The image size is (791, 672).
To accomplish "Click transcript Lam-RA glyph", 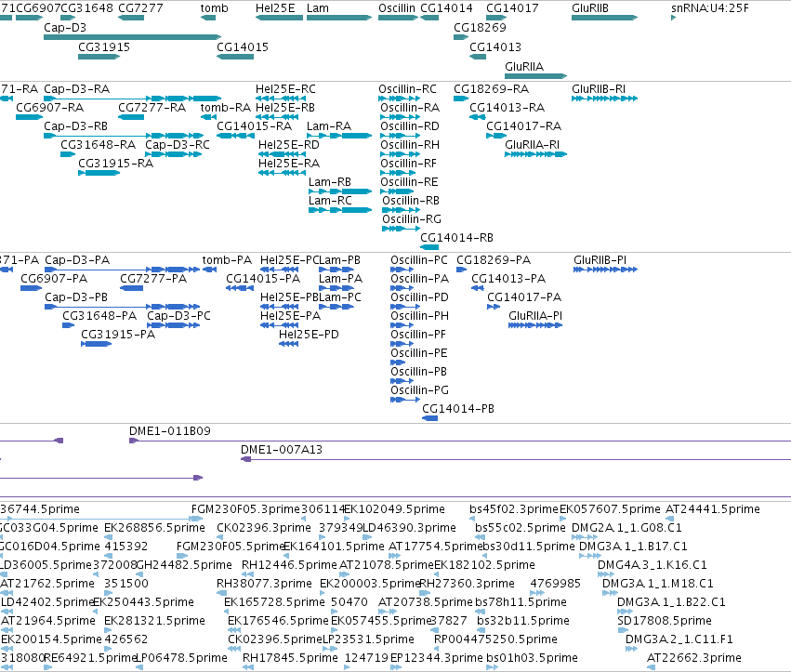I will (339, 136).
